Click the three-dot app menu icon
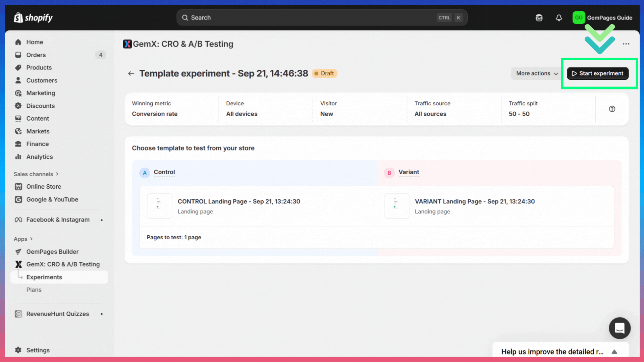The height and width of the screenshot is (362, 644). click(x=626, y=44)
